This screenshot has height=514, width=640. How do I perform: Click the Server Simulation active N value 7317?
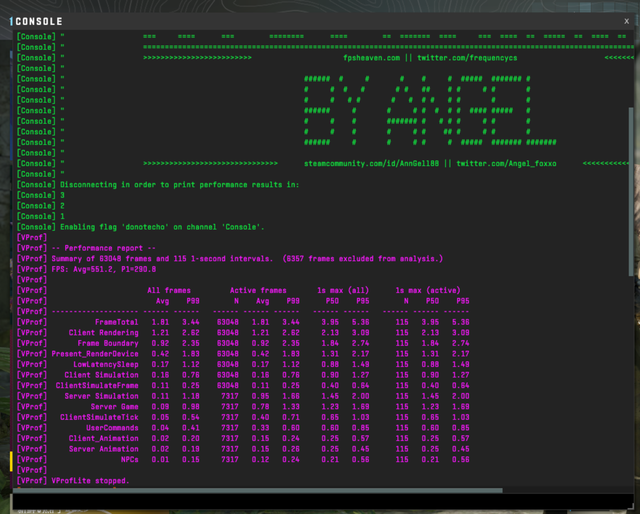pyautogui.click(x=230, y=396)
